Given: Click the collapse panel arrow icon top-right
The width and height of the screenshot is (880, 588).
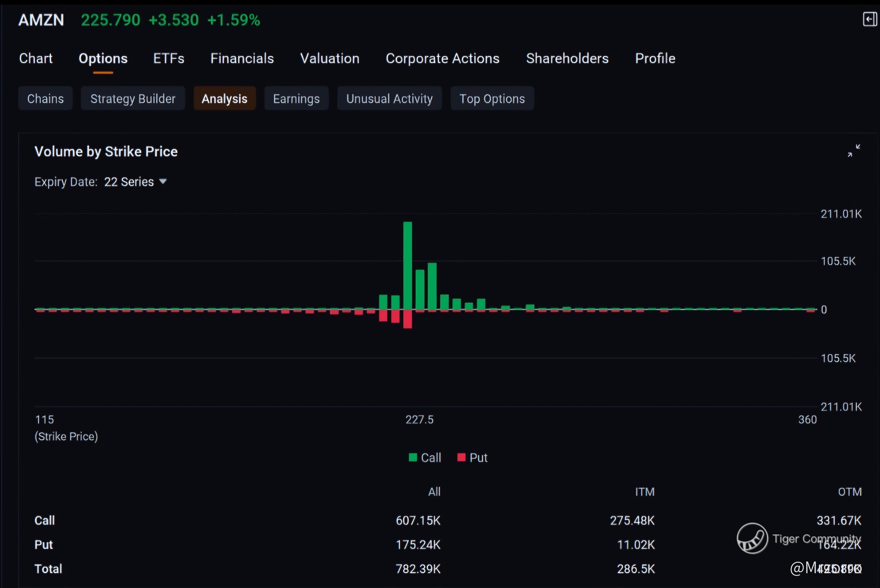Looking at the screenshot, I should pyautogui.click(x=869, y=19).
